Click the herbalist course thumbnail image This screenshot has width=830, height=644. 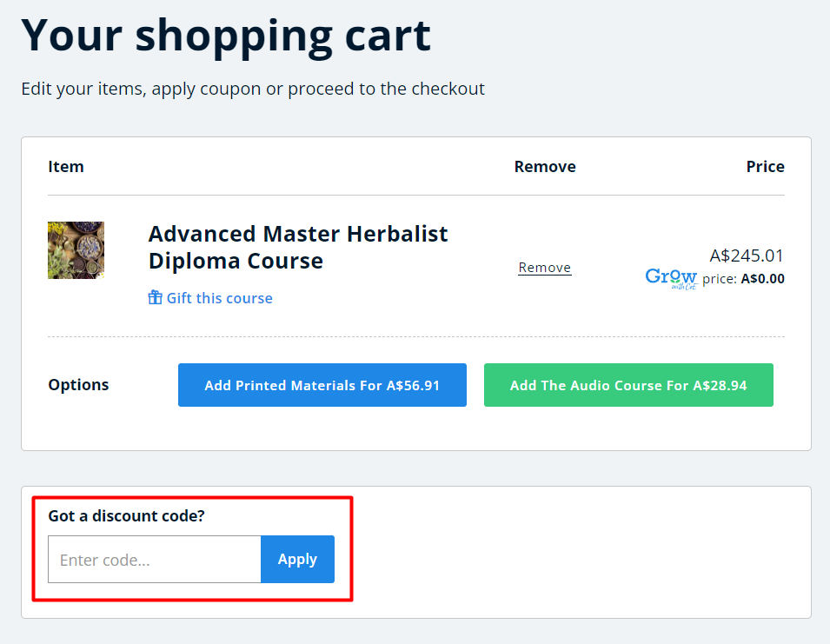76,250
